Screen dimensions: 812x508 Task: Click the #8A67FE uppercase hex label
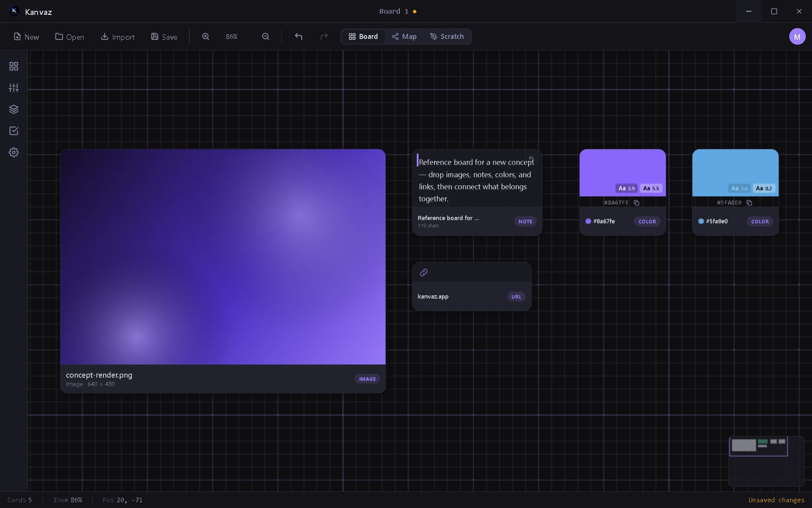pyautogui.click(x=616, y=203)
